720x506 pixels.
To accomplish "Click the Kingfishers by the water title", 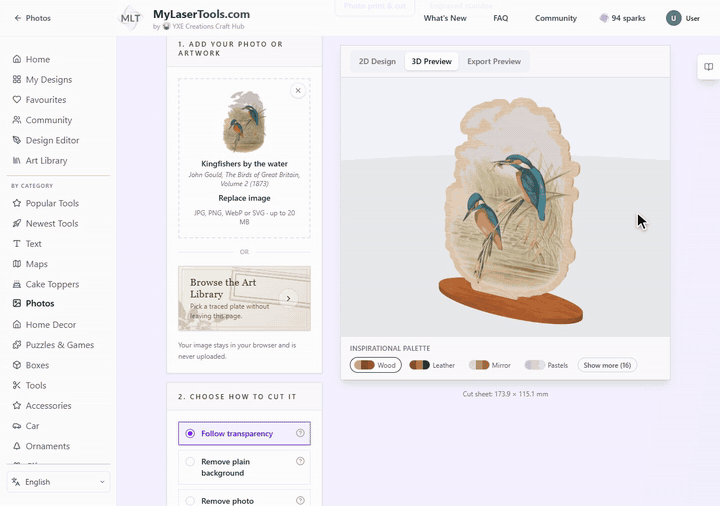I will (244, 163).
